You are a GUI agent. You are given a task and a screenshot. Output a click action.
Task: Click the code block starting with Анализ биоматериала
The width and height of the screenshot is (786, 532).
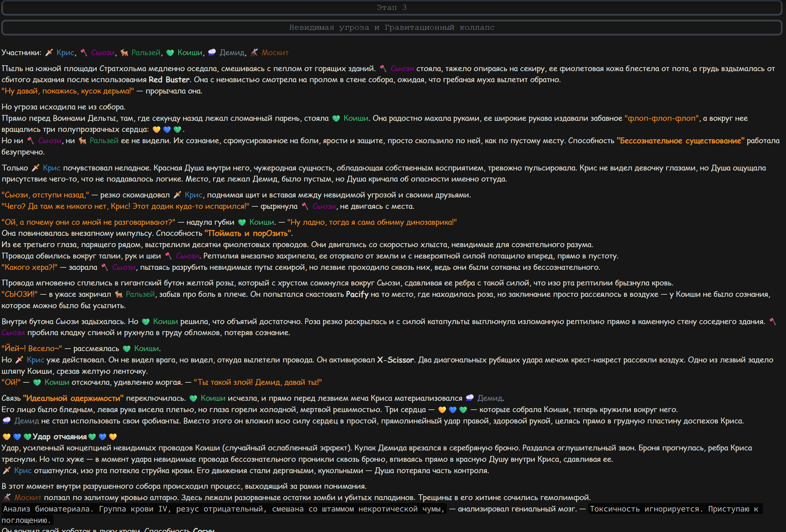224,509
